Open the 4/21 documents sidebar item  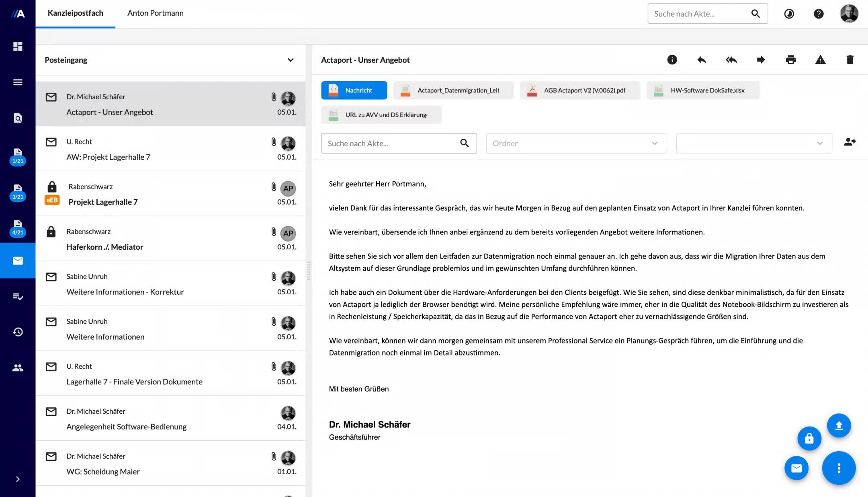(18, 228)
